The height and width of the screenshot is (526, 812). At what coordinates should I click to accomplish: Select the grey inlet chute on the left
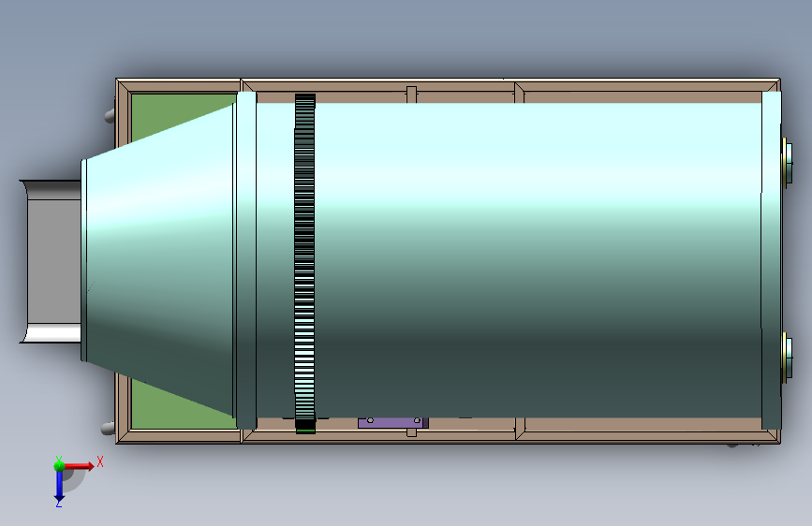click(x=51, y=261)
